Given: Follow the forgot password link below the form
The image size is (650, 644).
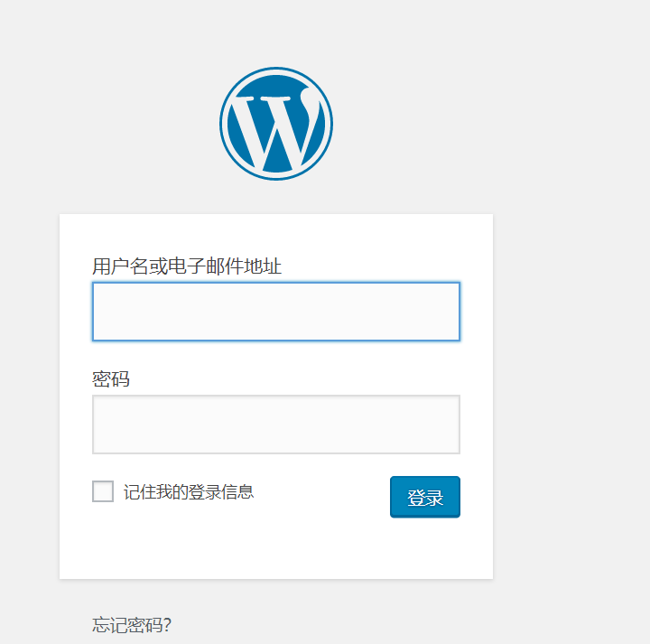Looking at the screenshot, I should [x=132, y=625].
